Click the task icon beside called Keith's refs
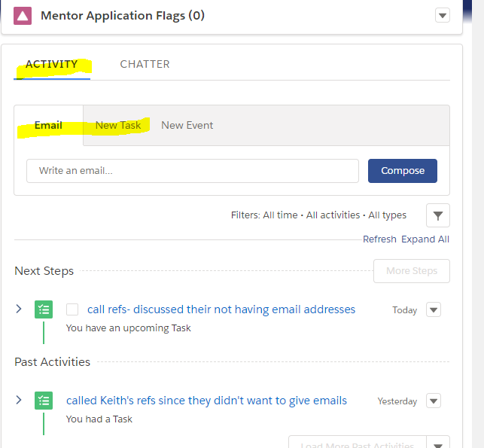The width and height of the screenshot is (484, 448). pyautogui.click(x=44, y=401)
